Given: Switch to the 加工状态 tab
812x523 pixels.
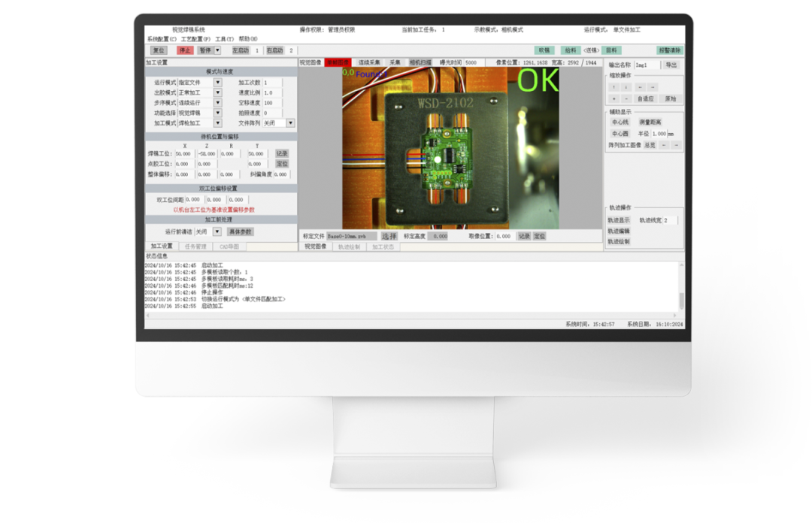Looking at the screenshot, I should [x=383, y=247].
